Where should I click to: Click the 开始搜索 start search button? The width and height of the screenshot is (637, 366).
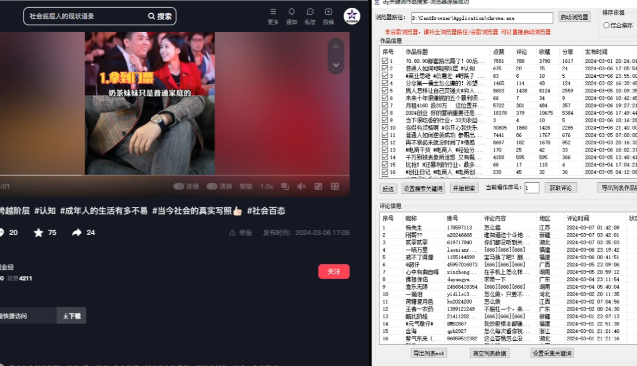(x=464, y=188)
